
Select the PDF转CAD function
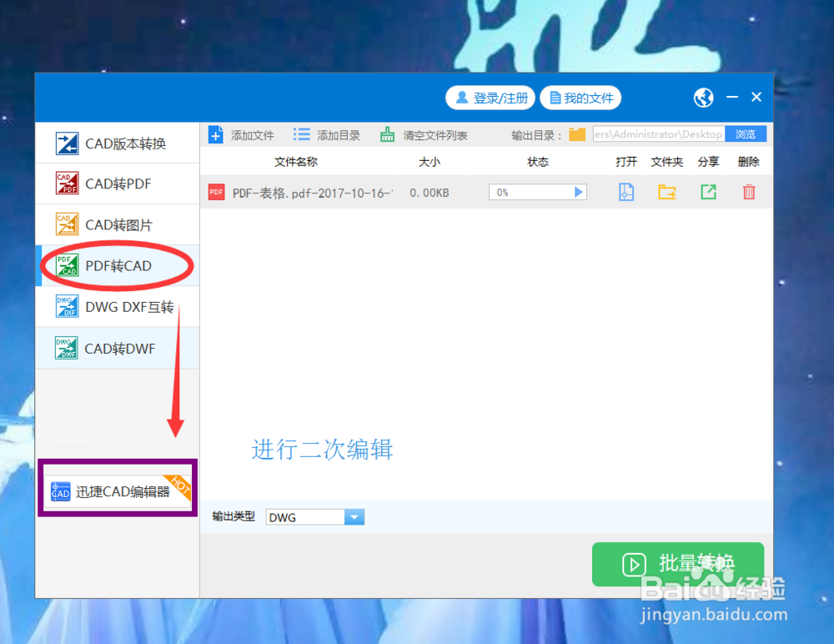(117, 265)
